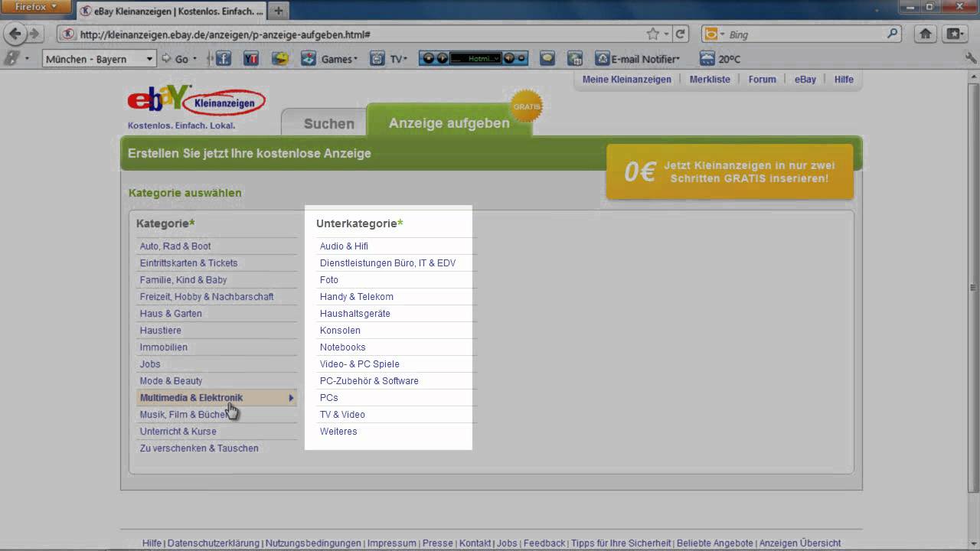Click the browser Forward arrow button

click(x=34, y=34)
